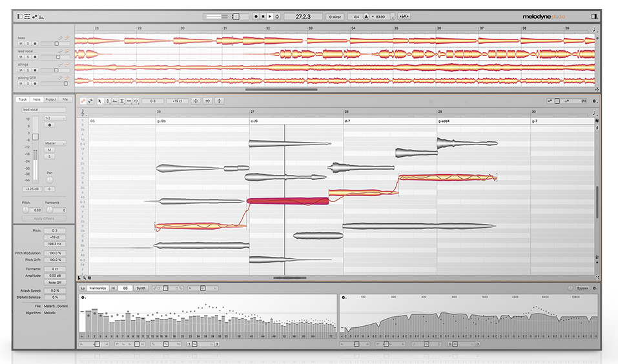Mute the picking GTR track
618x364 pixels.
(x=21, y=83)
